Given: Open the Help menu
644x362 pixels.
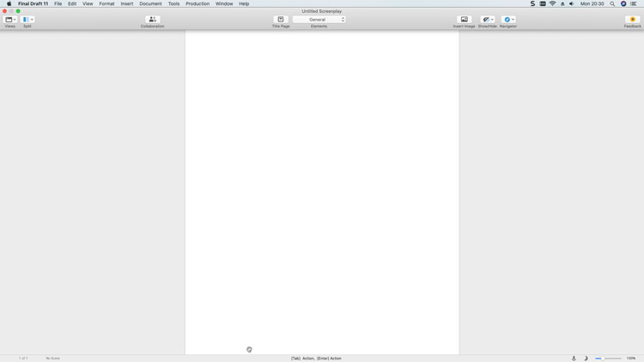Looking at the screenshot, I should pos(244,3).
